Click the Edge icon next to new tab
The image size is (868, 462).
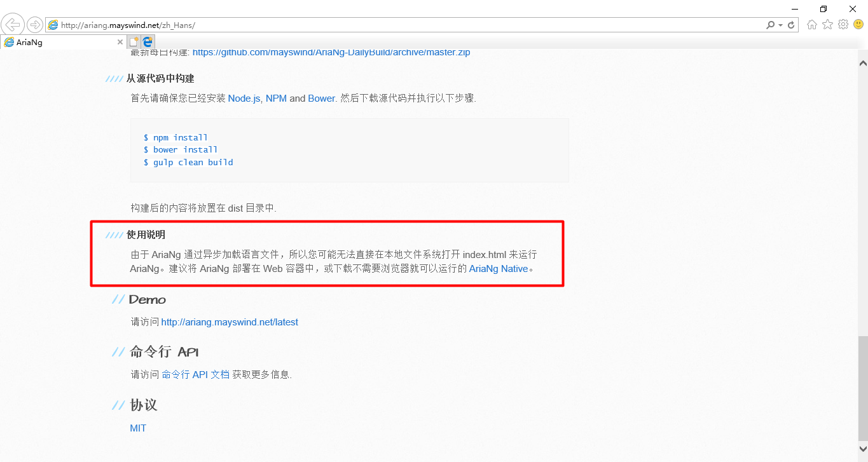(148, 42)
